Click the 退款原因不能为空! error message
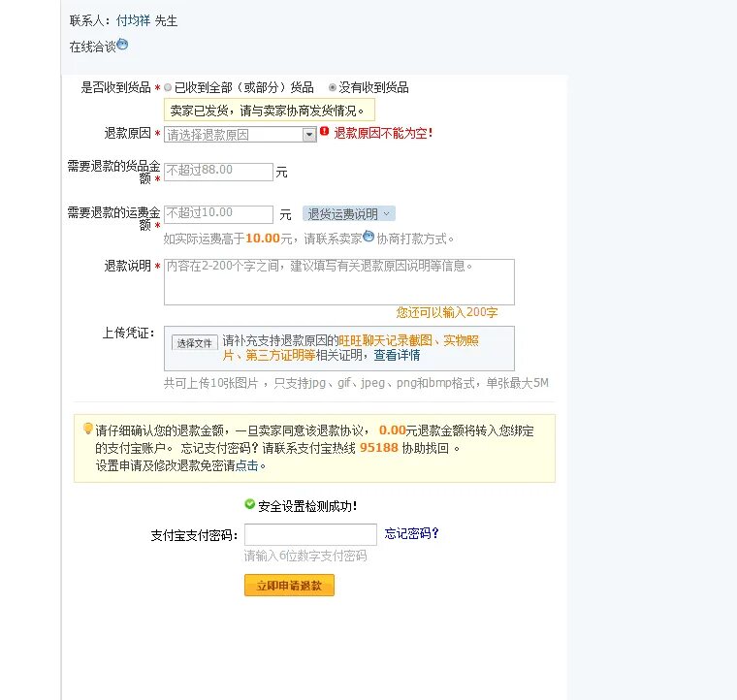 point(384,134)
